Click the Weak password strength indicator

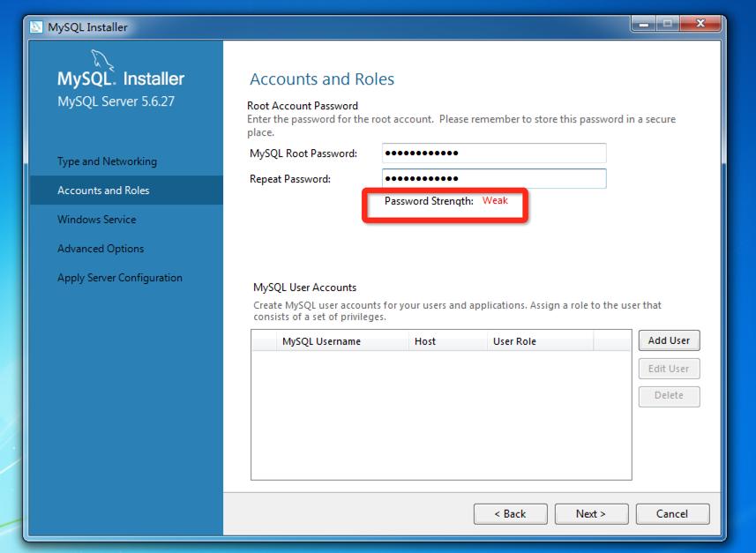coord(495,201)
